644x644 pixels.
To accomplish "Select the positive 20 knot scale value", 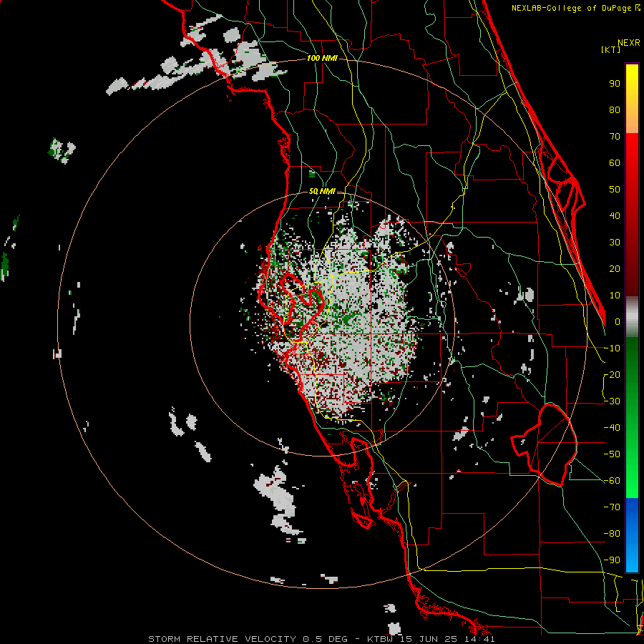I will click(615, 269).
